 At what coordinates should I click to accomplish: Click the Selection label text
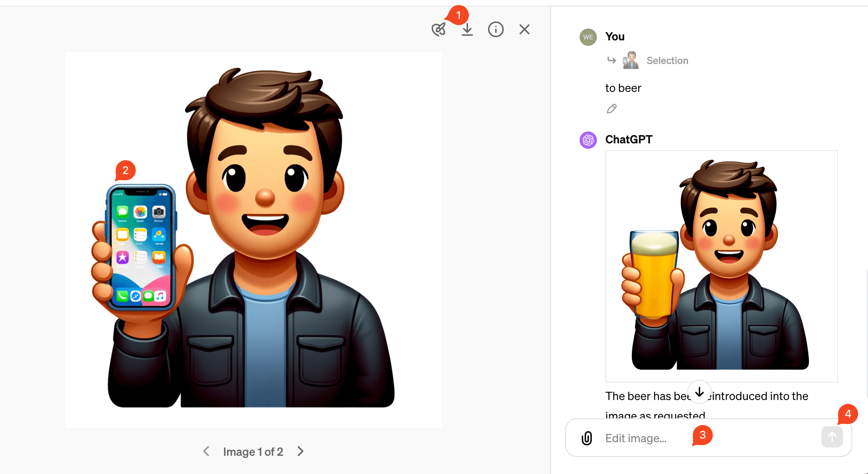(x=667, y=61)
